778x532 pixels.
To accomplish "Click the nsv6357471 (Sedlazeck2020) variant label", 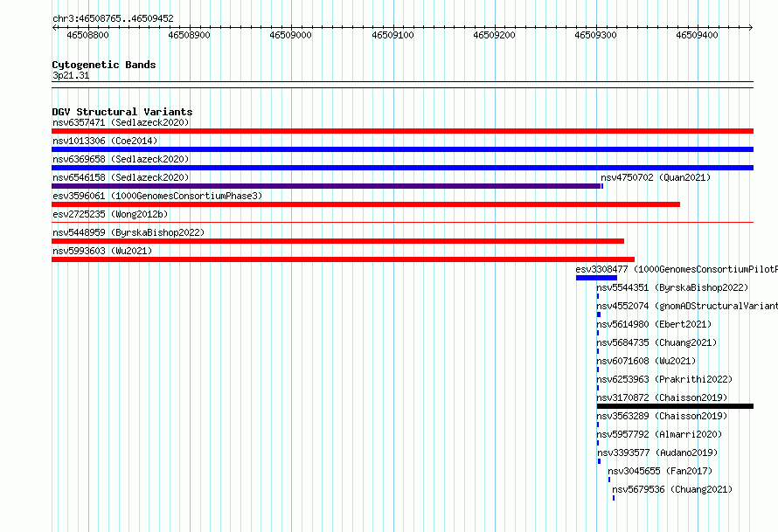I will coord(121,122).
